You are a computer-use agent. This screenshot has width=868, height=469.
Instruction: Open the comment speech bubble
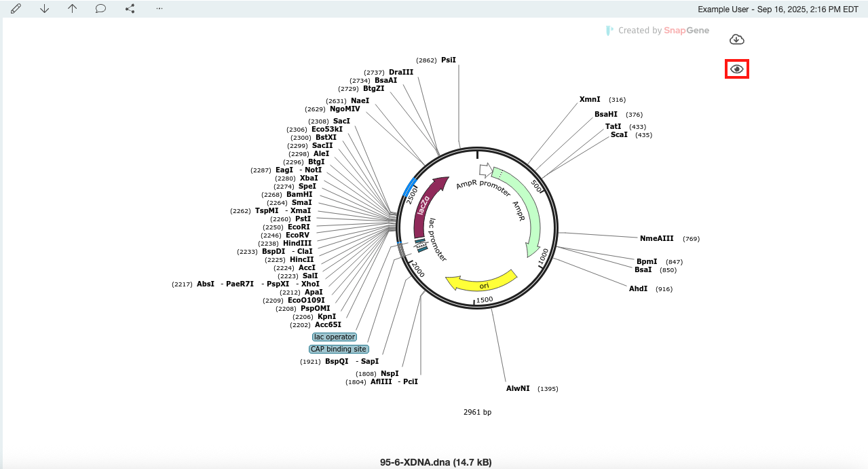(100, 9)
